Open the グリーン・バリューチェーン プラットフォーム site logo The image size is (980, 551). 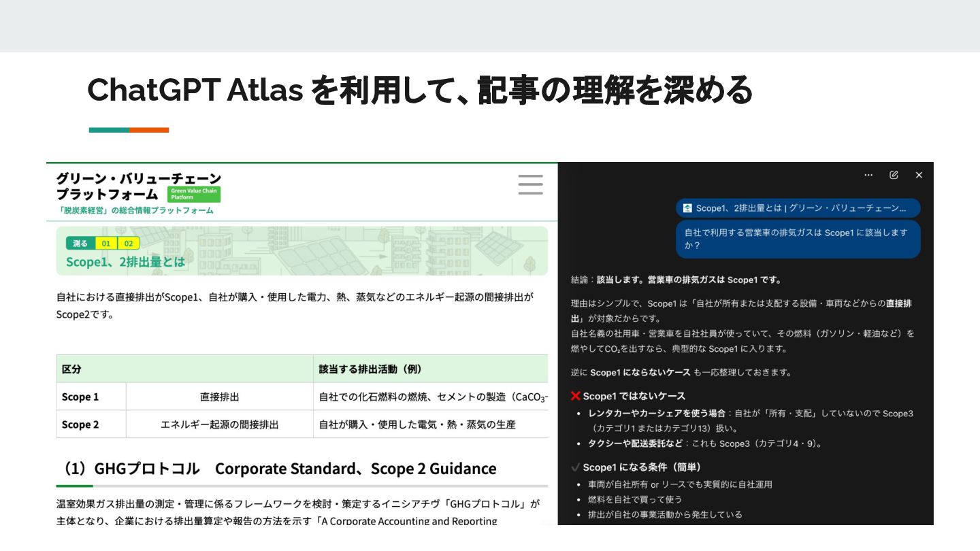[x=138, y=186]
